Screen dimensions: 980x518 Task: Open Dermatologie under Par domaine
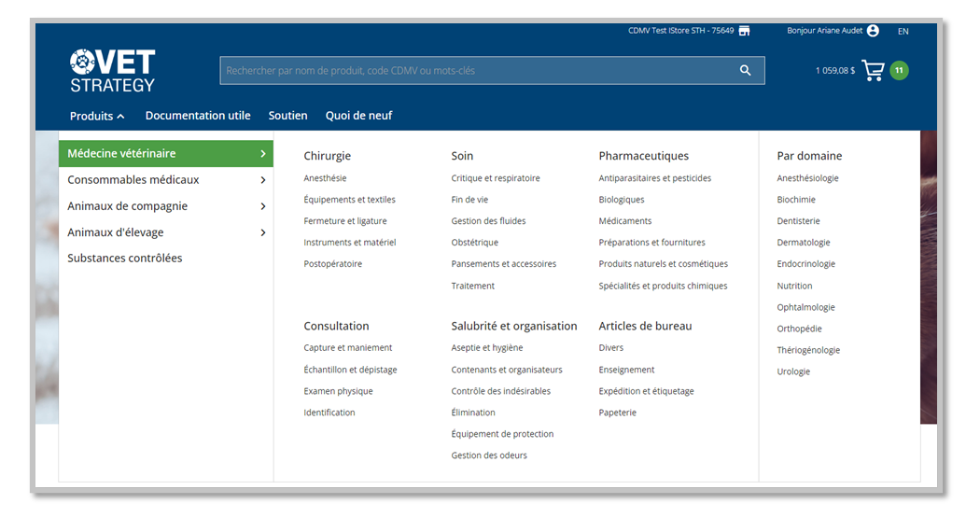click(803, 243)
